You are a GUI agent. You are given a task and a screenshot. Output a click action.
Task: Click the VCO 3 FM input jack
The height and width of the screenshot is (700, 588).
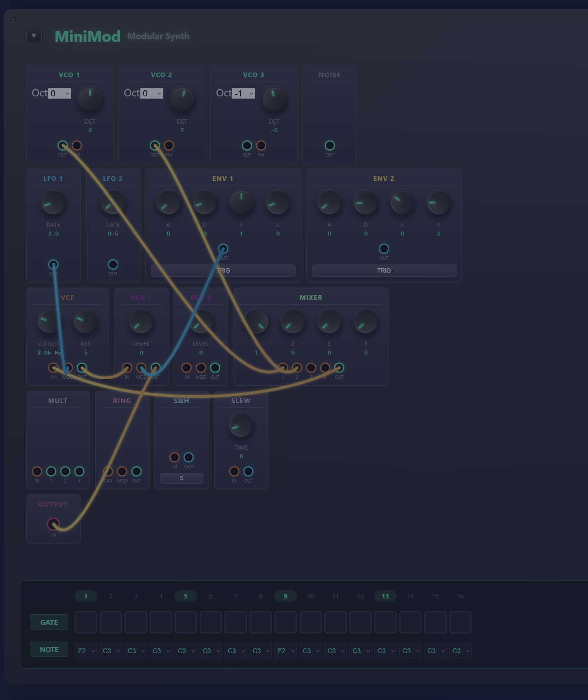(261, 145)
